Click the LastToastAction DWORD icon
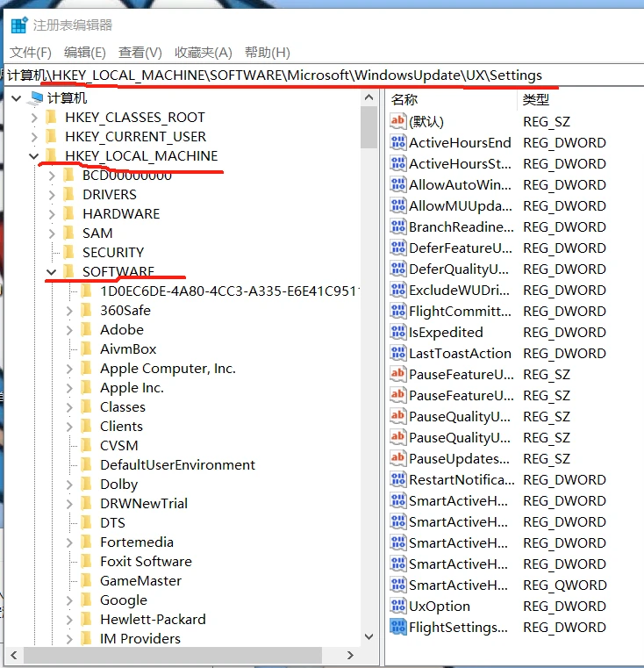 click(x=398, y=353)
